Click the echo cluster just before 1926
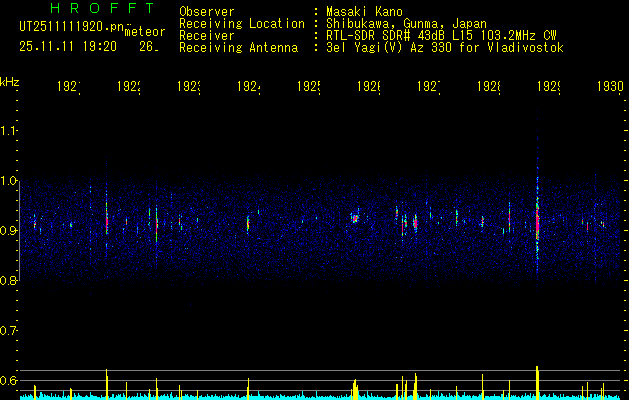Viewport: 629px width, 400px height. coord(355,218)
